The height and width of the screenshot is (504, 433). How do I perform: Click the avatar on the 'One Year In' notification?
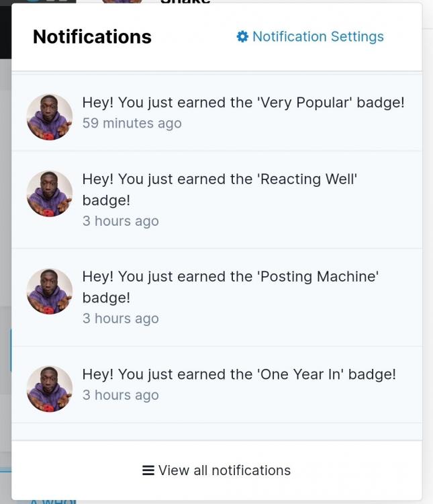pos(50,388)
